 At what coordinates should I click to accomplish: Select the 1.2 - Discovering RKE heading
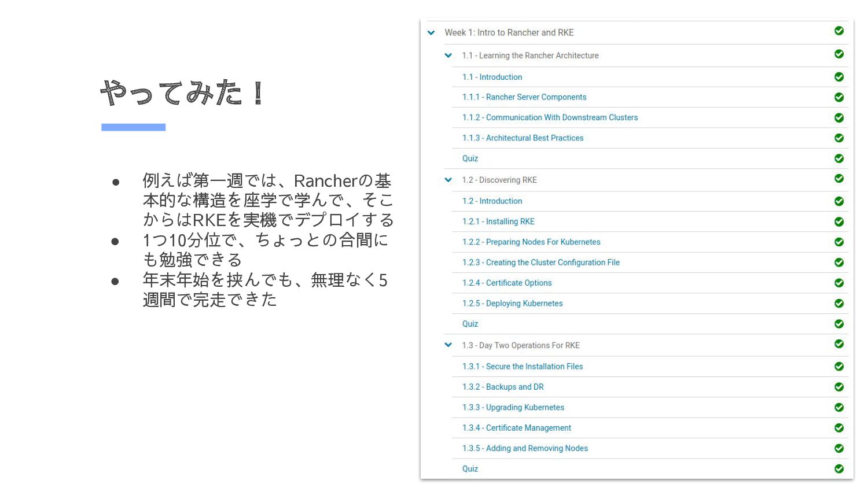pos(499,180)
